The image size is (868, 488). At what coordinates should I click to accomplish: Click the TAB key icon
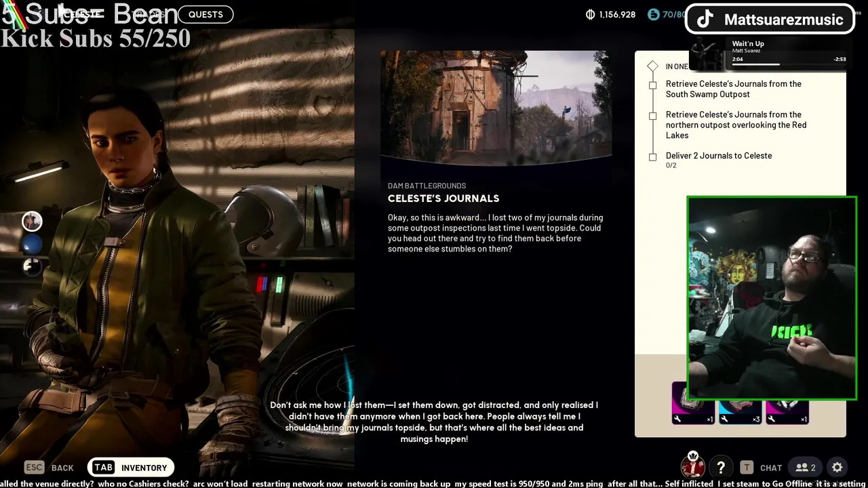click(x=103, y=467)
